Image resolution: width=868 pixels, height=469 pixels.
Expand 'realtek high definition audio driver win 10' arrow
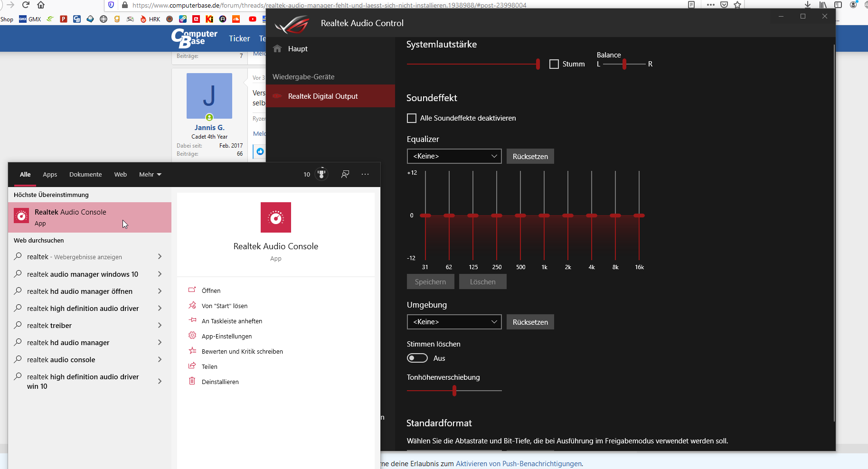pos(160,381)
